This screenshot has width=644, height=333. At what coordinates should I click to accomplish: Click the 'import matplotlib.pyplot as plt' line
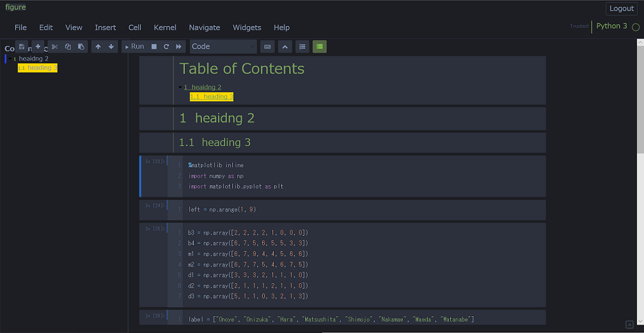236,186
